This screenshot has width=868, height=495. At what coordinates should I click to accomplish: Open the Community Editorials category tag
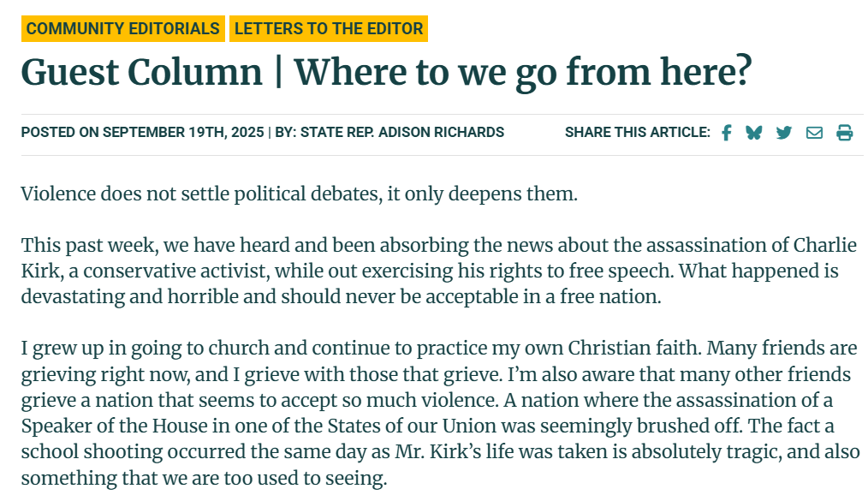[x=123, y=28]
